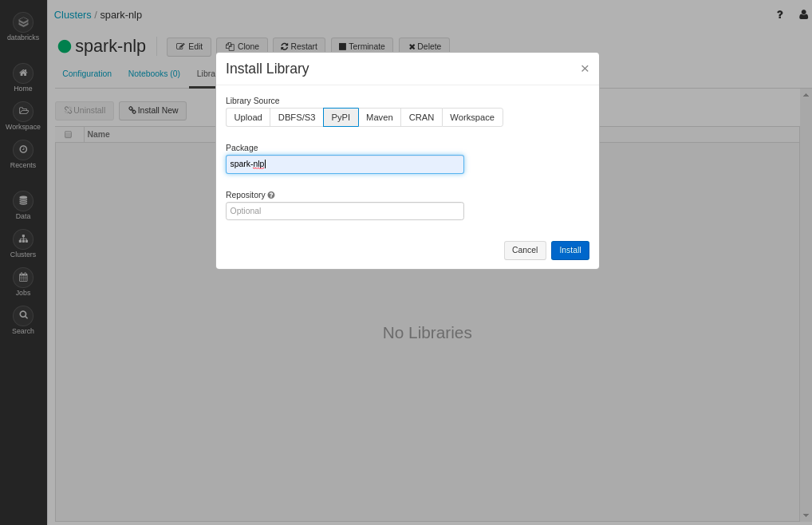Focus the Package input field
Viewport: 812px width, 525px height.
pos(345,164)
